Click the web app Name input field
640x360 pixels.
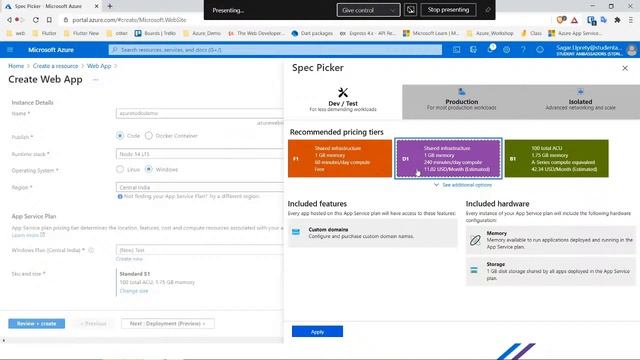[x=199, y=113]
